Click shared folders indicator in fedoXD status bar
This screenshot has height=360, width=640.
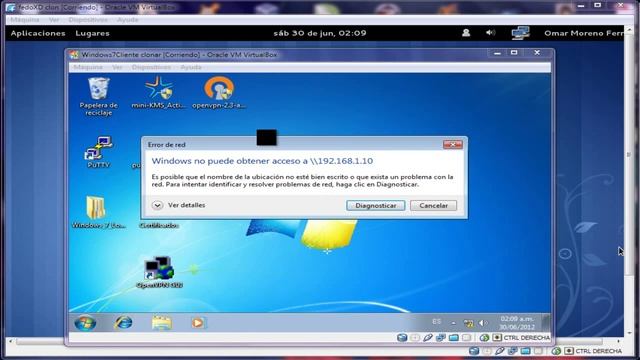[525, 351]
